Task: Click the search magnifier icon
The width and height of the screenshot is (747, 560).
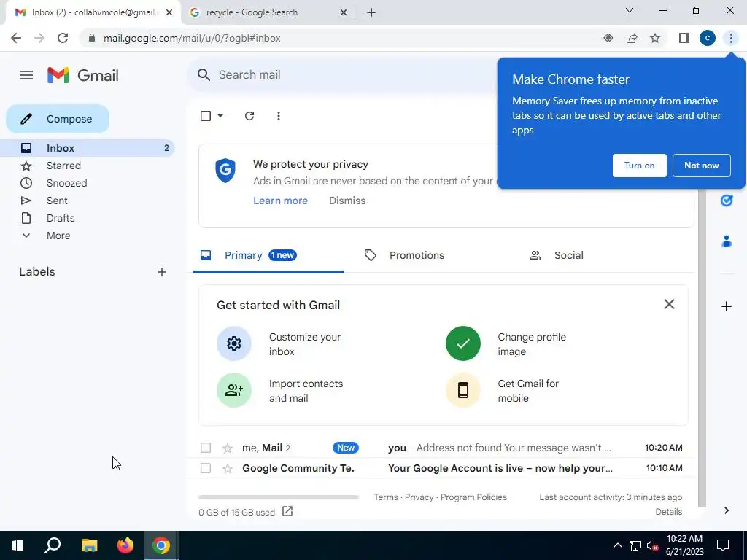Action: coord(204,75)
